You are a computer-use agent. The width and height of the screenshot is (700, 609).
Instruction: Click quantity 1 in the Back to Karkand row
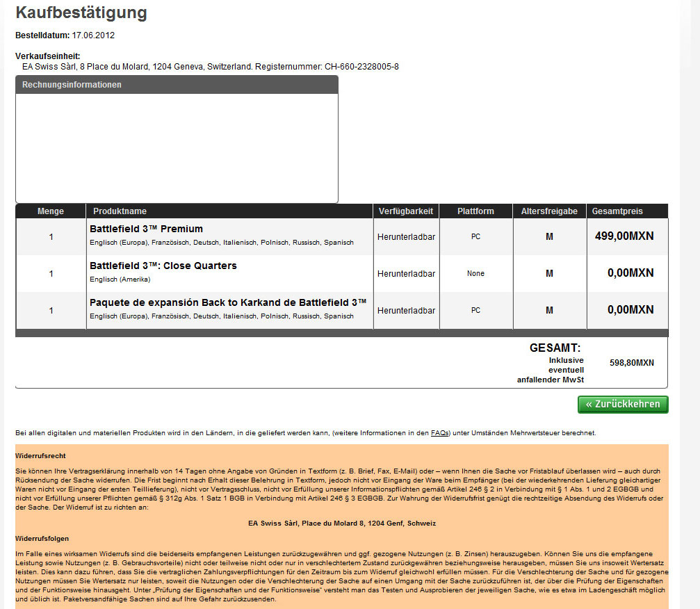pyautogui.click(x=51, y=310)
